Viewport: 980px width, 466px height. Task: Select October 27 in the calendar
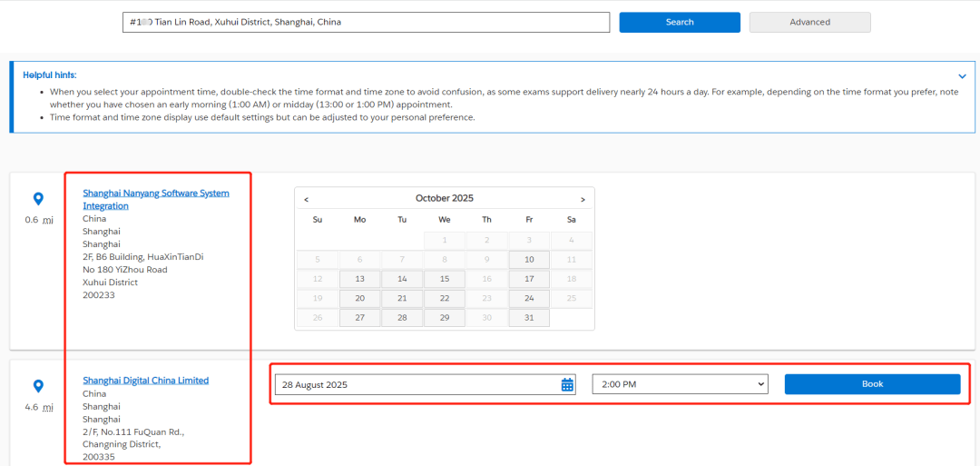pos(359,318)
